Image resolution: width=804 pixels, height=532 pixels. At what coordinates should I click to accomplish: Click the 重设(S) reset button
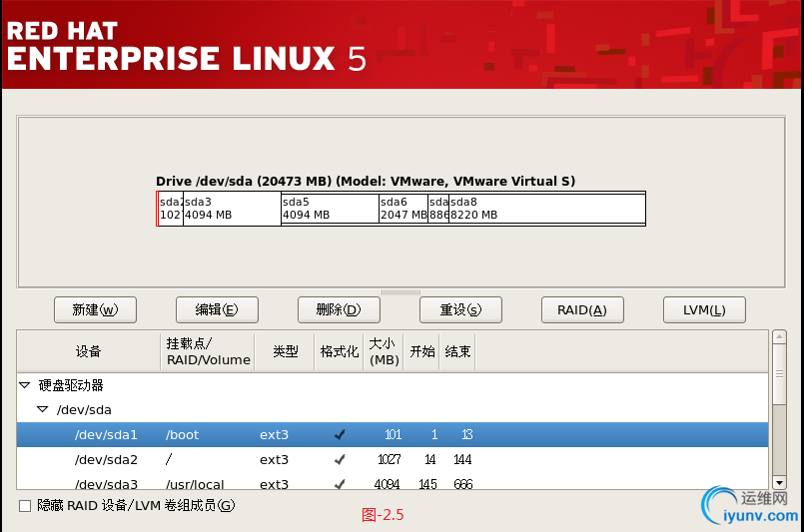click(460, 310)
